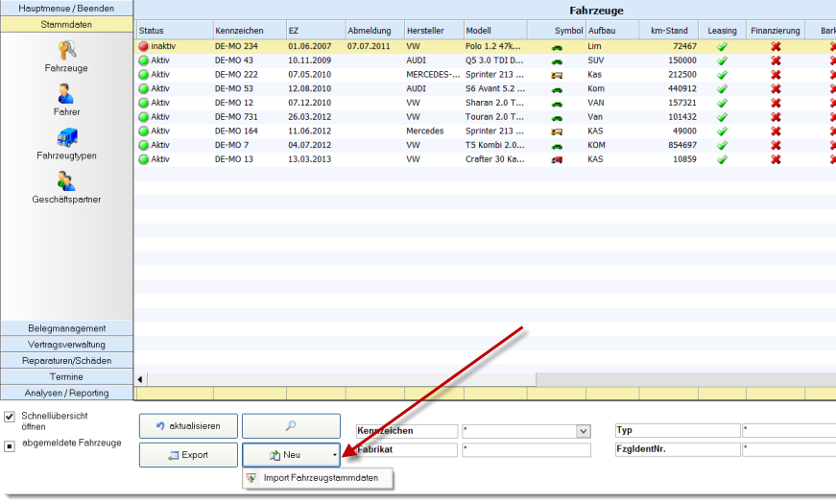Click the Fabrikat filter input field
The width and height of the screenshot is (836, 504).
[x=526, y=449]
